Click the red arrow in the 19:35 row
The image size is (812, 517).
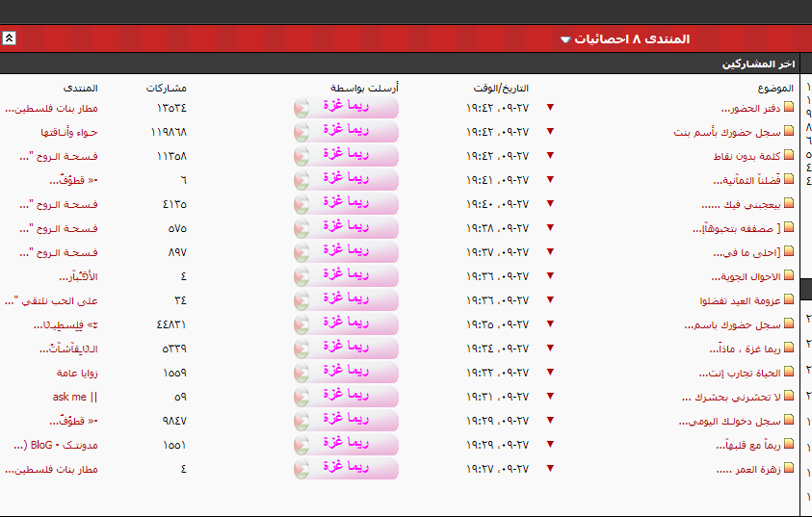[551, 324]
